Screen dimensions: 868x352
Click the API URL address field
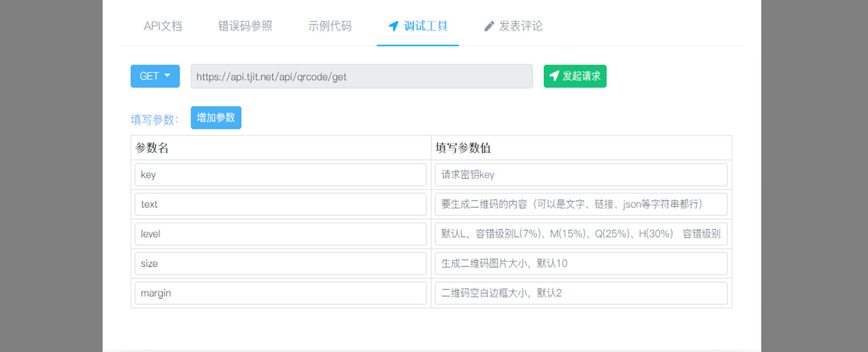361,76
